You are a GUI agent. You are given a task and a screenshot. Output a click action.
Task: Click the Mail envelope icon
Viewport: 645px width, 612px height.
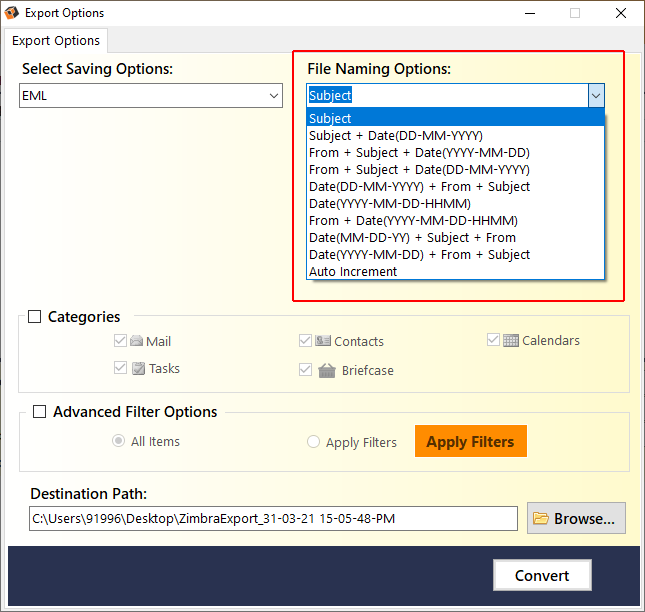click(x=137, y=341)
